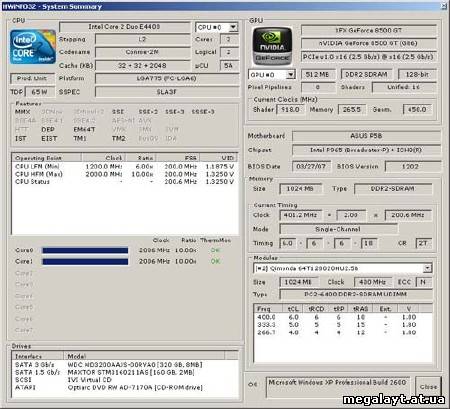Click the Memory Size 1024 MB field

(300, 189)
